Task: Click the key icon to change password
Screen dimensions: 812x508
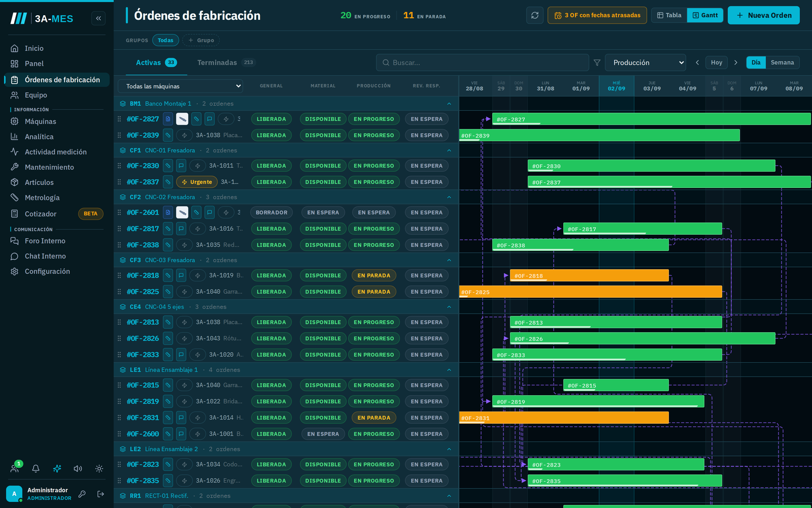Action: coord(82,494)
